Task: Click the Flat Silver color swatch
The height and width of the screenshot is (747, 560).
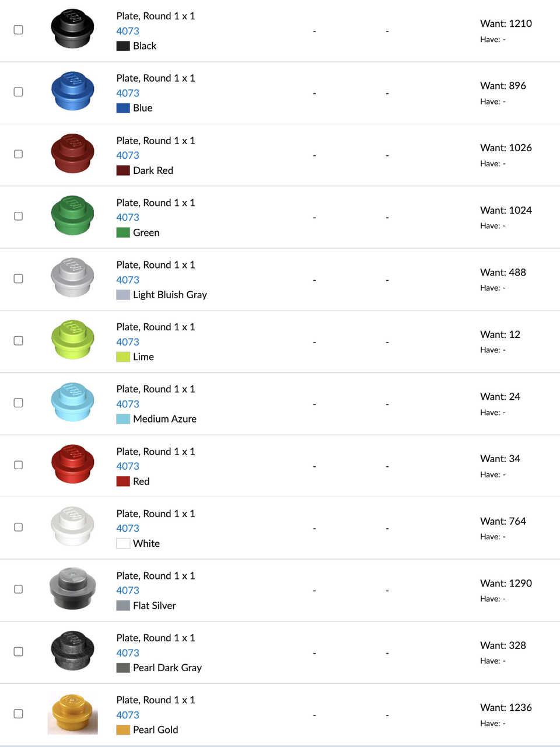Action: 123,606
